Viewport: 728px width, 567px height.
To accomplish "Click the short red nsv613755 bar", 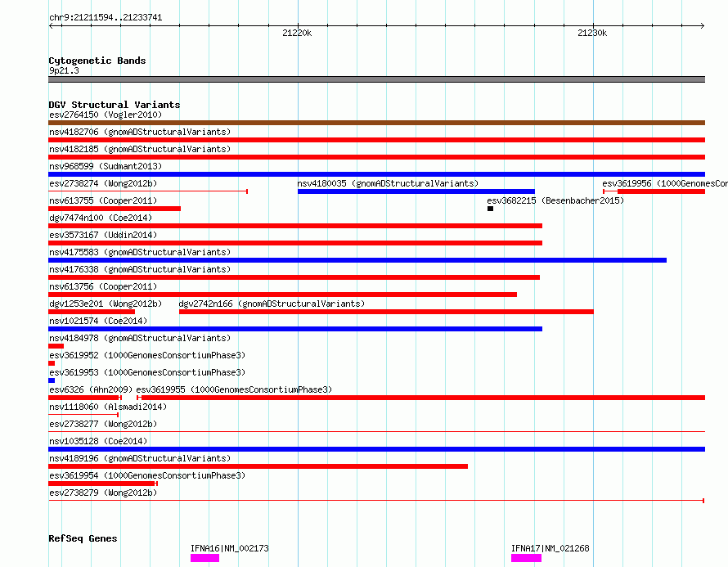I will [x=115, y=209].
